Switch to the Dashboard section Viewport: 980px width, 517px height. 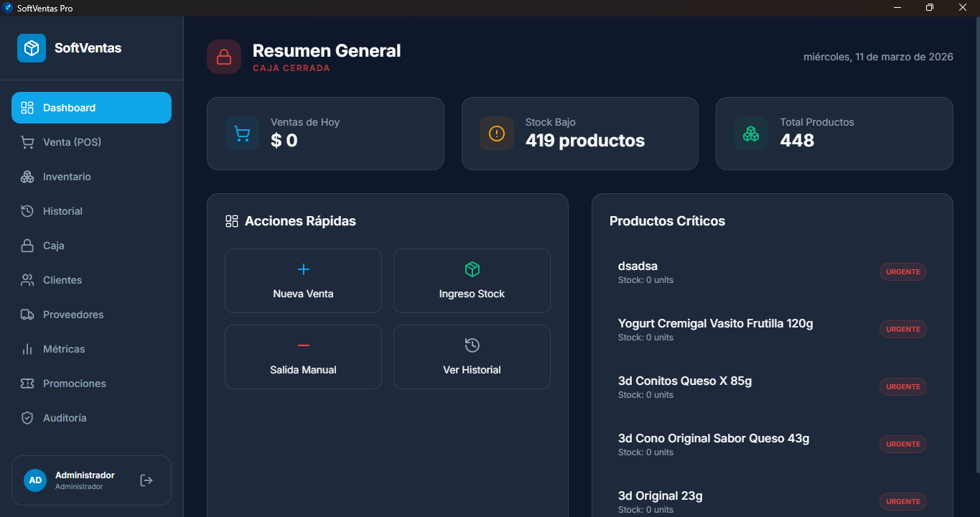(69, 107)
